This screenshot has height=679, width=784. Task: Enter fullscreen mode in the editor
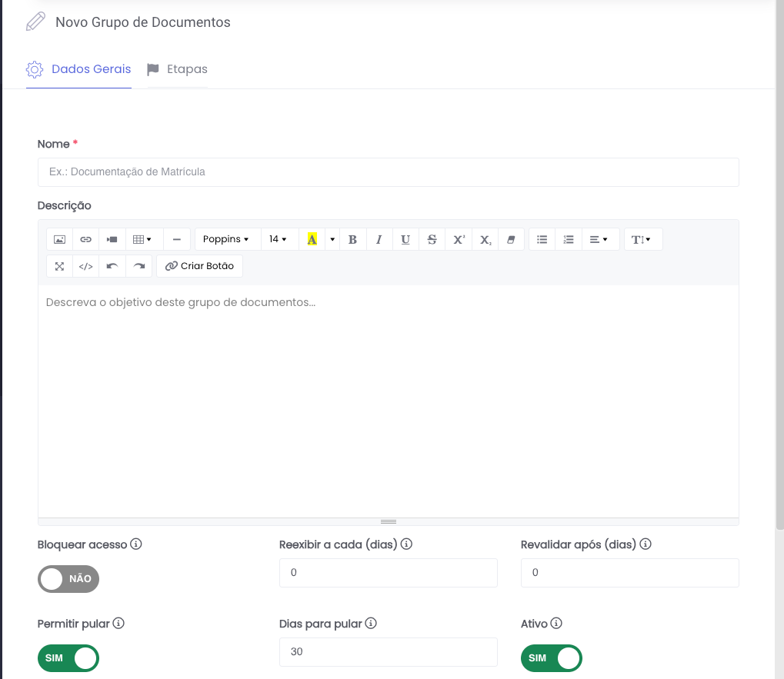point(59,266)
